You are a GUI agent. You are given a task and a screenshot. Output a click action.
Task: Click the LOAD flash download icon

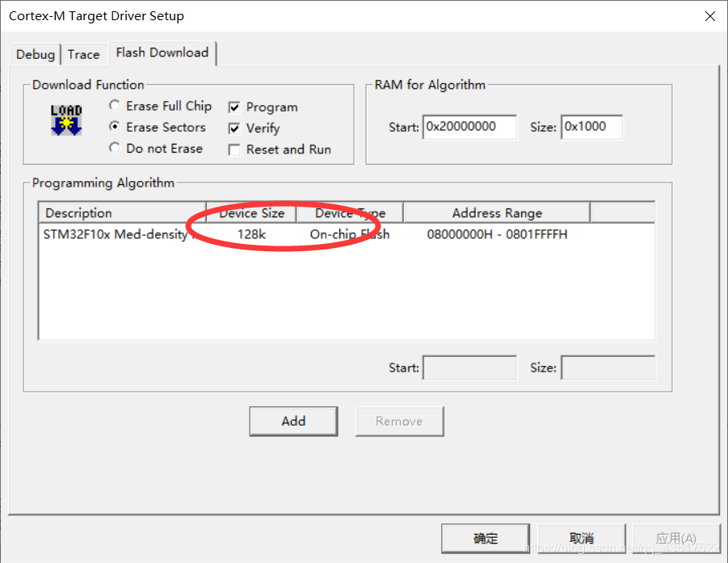click(66, 120)
